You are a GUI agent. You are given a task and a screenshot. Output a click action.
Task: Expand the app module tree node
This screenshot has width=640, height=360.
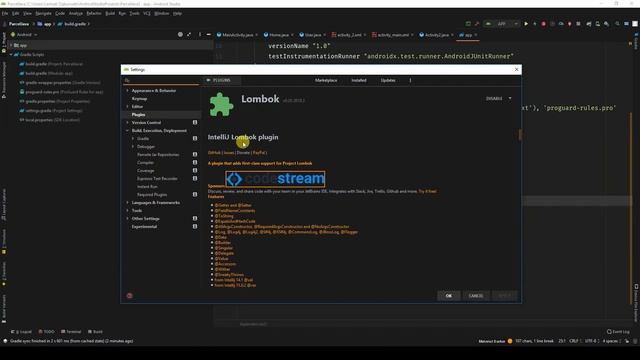(11, 45)
